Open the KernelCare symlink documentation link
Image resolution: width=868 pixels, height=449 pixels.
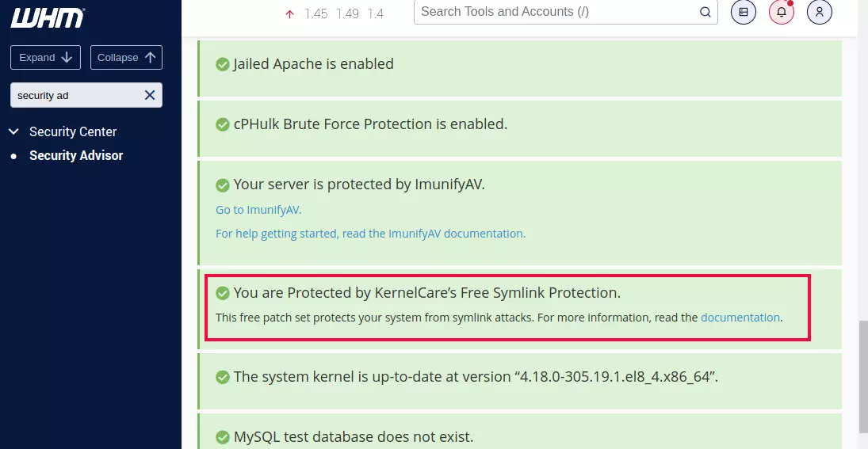click(x=740, y=318)
